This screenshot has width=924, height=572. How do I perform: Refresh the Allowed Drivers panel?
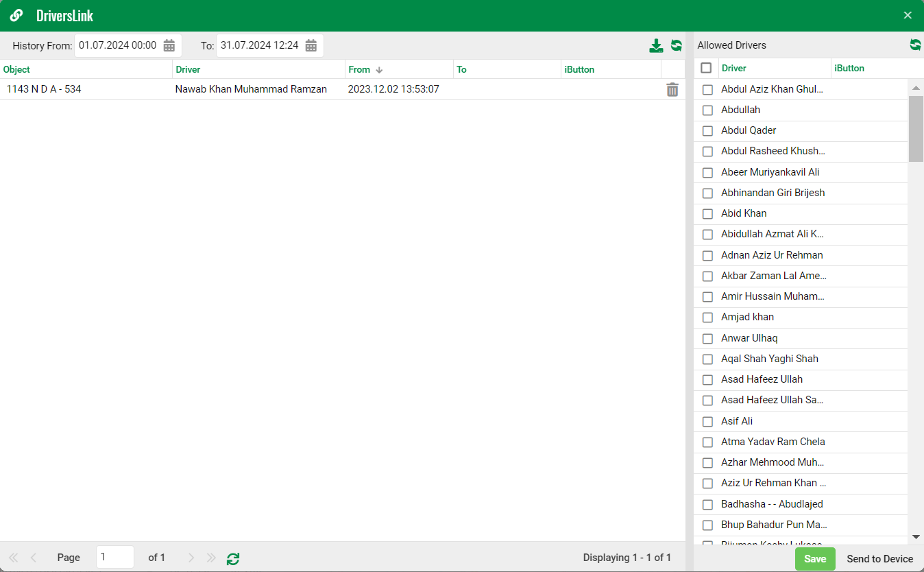915,45
